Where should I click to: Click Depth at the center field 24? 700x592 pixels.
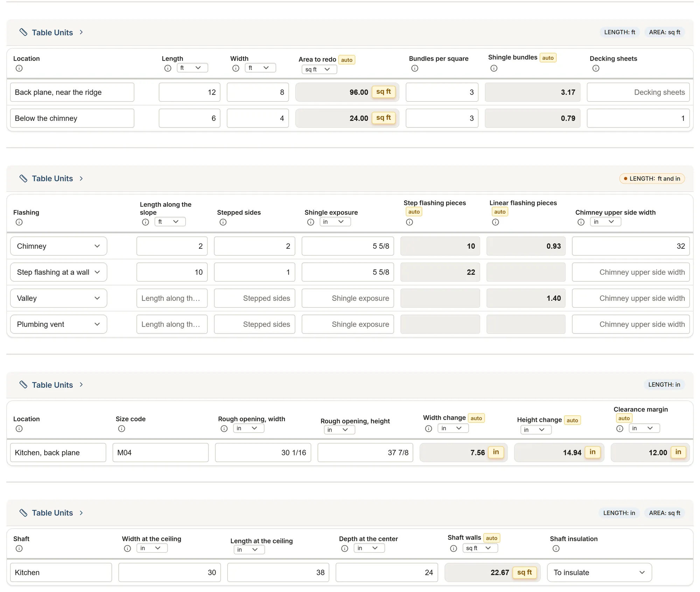pos(387,572)
